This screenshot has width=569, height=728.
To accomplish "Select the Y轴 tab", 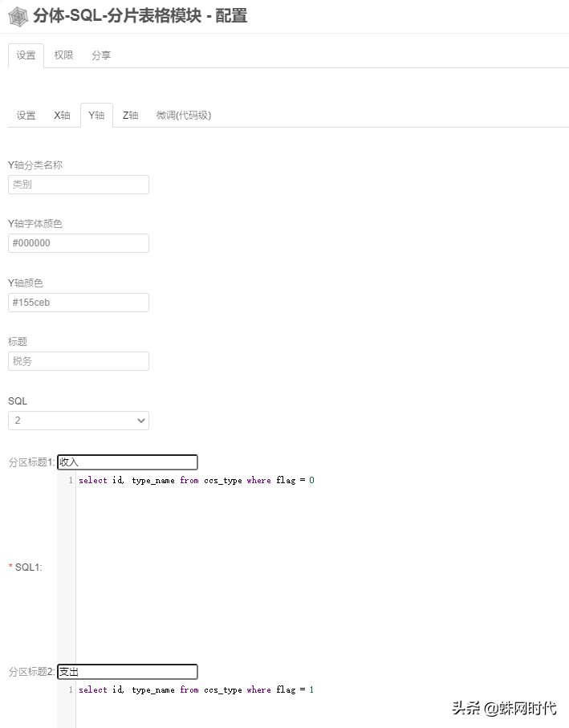I will (96, 115).
